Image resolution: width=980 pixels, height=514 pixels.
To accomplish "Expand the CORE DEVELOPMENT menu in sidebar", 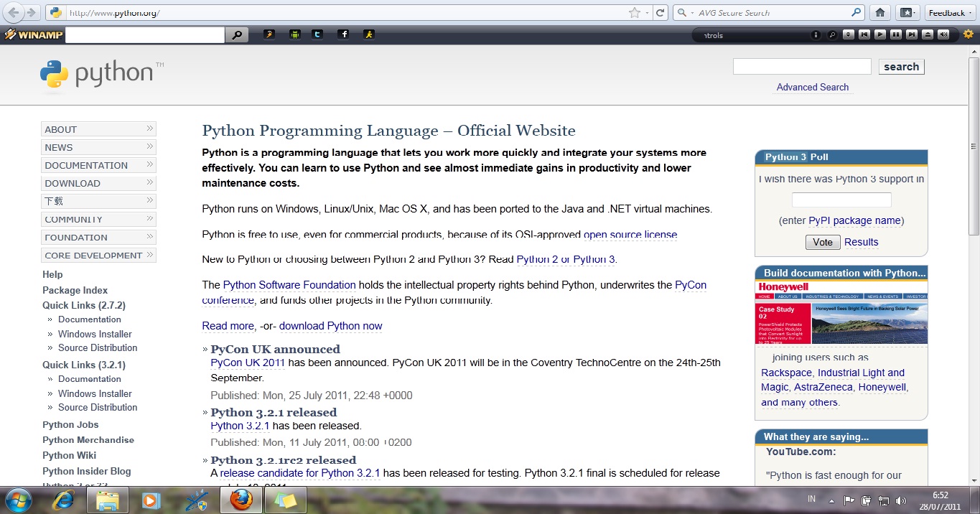I will 98,255.
